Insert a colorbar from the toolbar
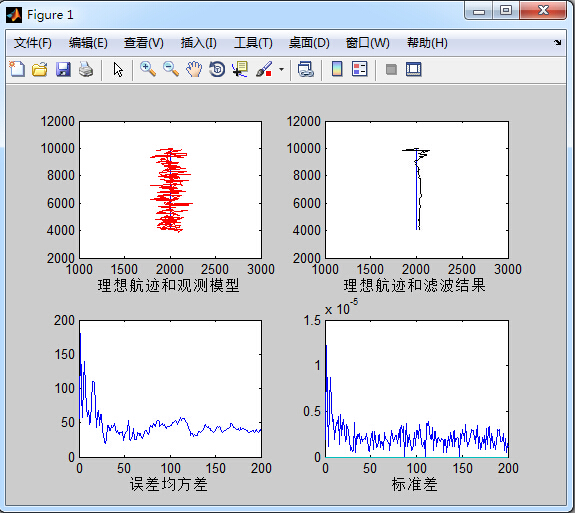 (x=337, y=69)
